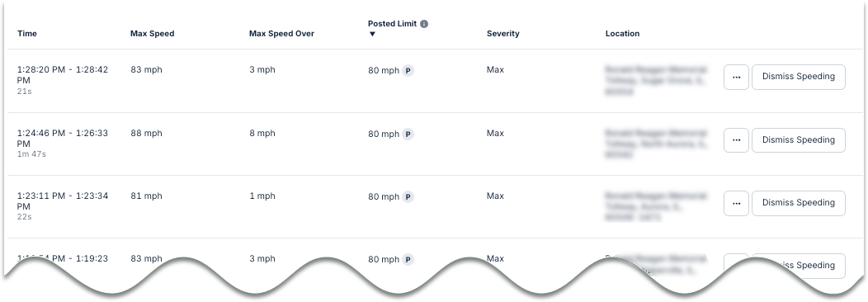Sort by the Severity column header

pos(503,34)
